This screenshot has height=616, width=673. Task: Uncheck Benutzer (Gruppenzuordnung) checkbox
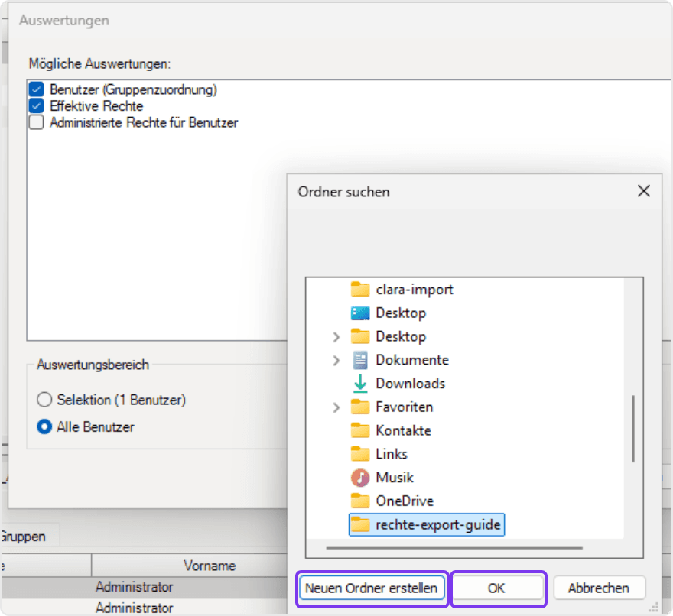[x=37, y=89]
